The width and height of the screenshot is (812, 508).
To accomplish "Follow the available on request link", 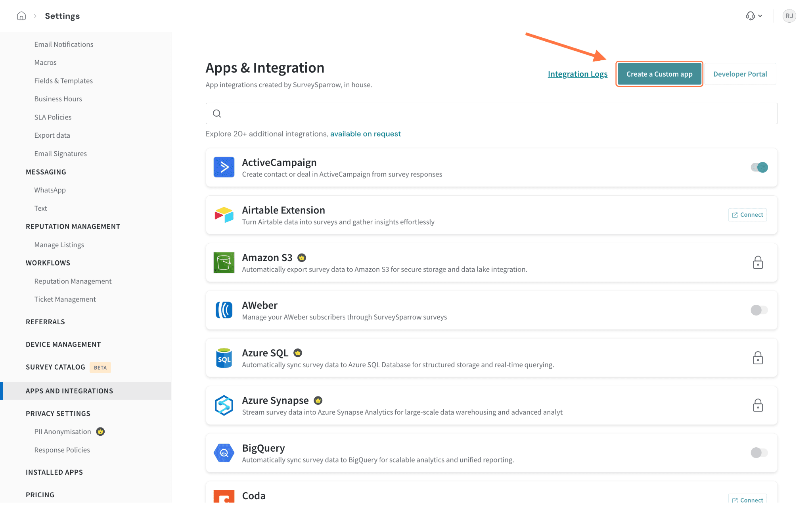I will tap(365, 134).
